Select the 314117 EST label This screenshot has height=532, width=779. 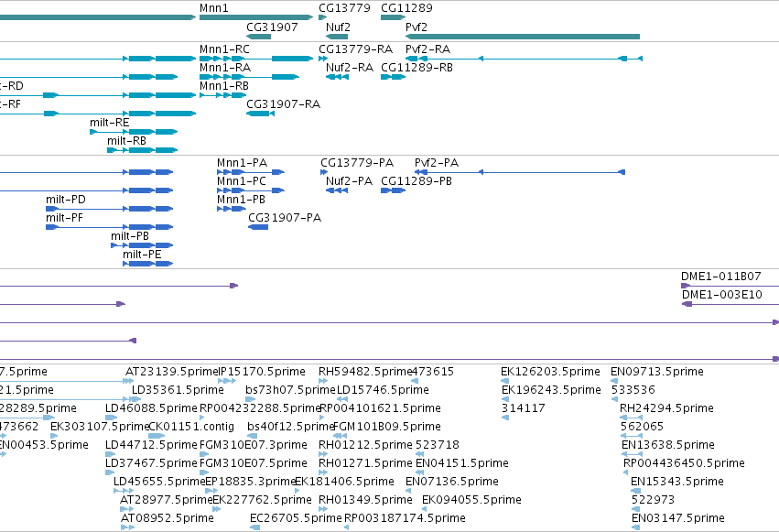click(x=523, y=408)
